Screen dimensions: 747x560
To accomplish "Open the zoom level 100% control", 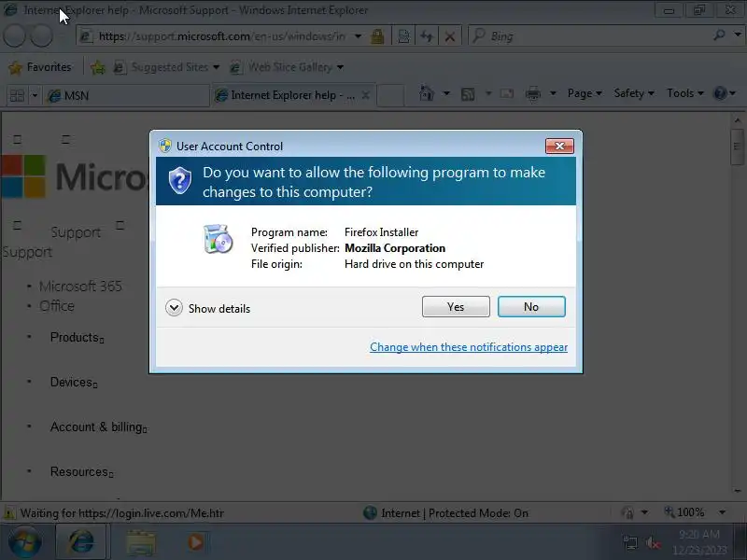I will click(695, 512).
